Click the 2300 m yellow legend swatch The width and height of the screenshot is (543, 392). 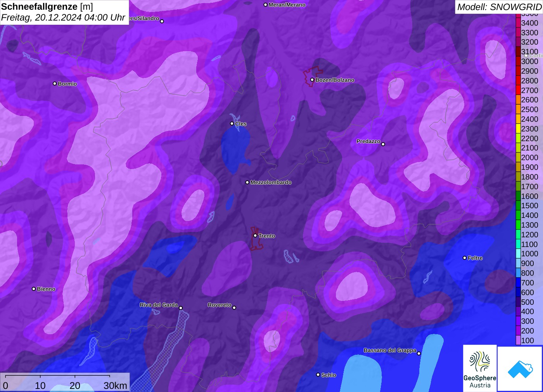point(518,129)
